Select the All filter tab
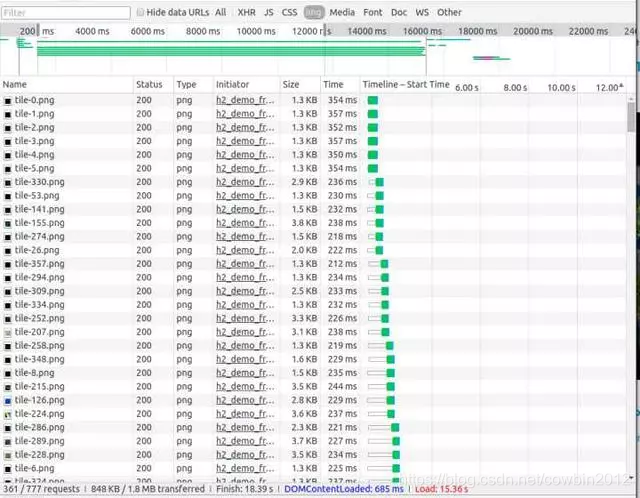The height and width of the screenshot is (498, 640). pyautogui.click(x=220, y=12)
